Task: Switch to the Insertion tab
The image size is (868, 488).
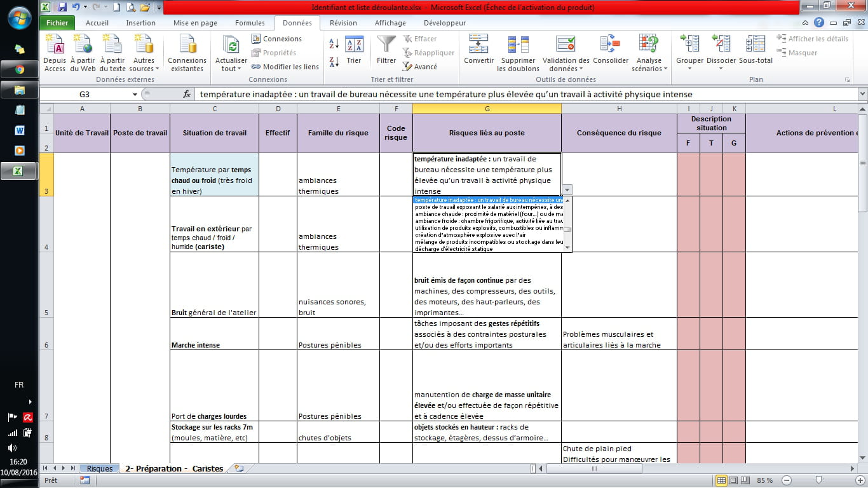Action: pyautogui.click(x=140, y=23)
